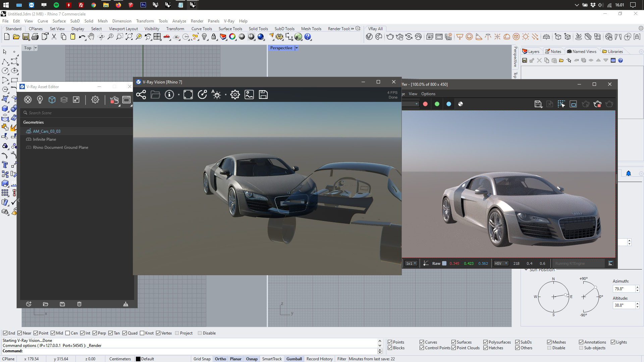Open the Libraries panel tab
The width and height of the screenshot is (644, 362).
[x=612, y=51]
